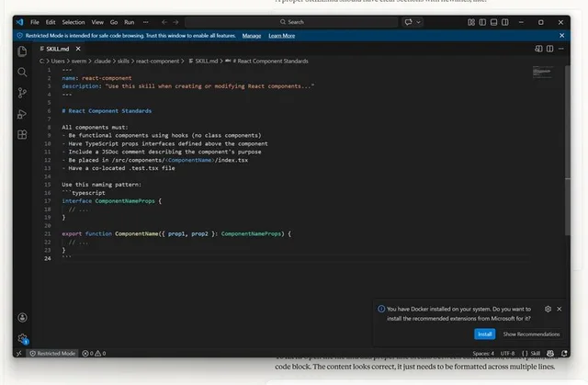Click SKILL.md breadcrumb segment
The height and width of the screenshot is (385, 588).
pyautogui.click(x=203, y=62)
